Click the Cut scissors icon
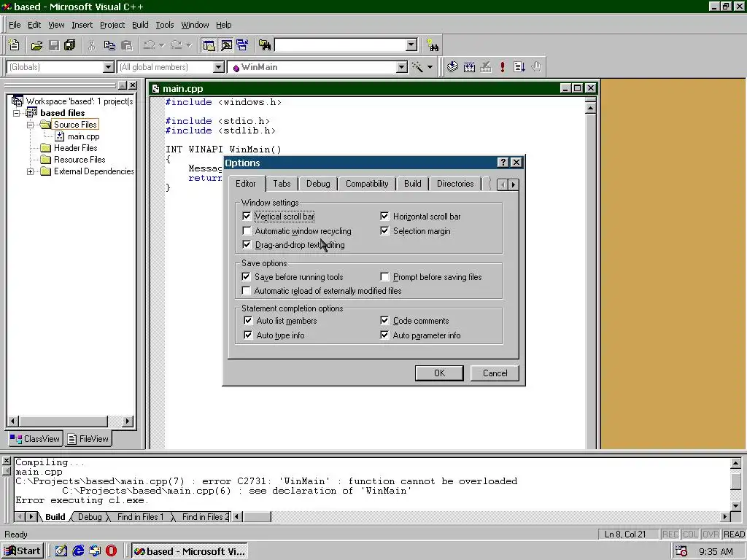Image resolution: width=747 pixels, height=560 pixels. [92, 45]
